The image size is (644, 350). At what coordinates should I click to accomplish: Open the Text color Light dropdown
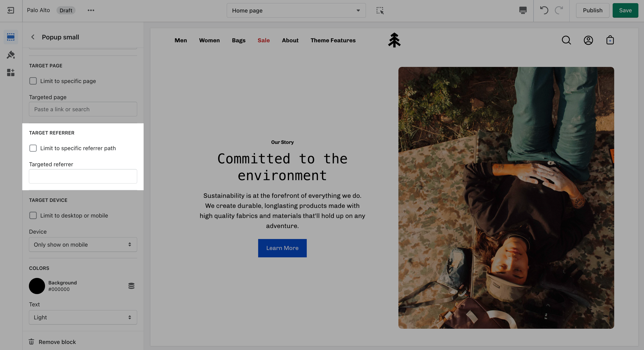coord(83,317)
